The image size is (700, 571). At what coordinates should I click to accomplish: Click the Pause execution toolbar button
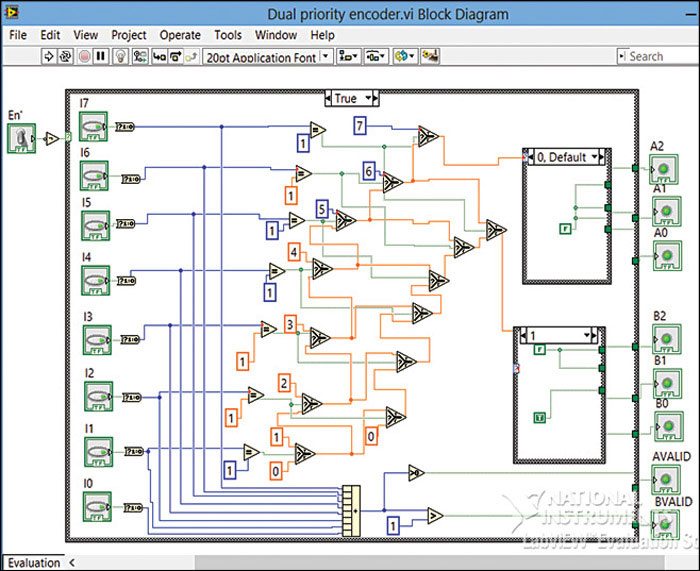pyautogui.click(x=102, y=57)
